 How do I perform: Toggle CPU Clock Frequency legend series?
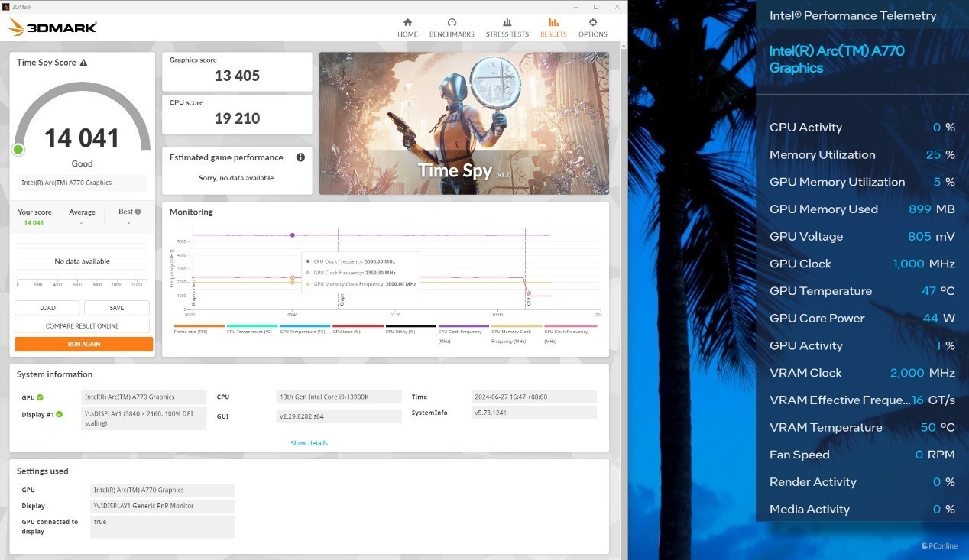[463, 334]
